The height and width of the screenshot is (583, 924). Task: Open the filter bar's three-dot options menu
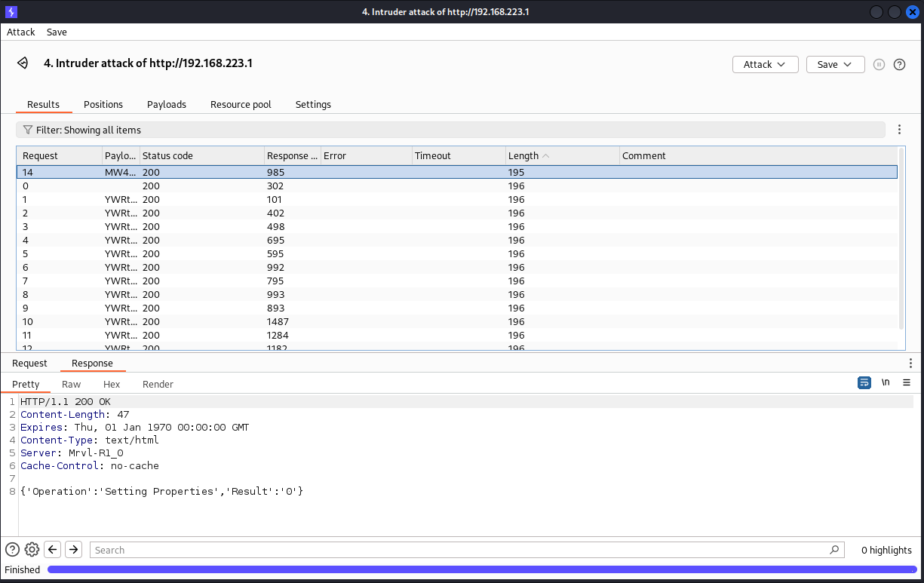click(x=898, y=130)
